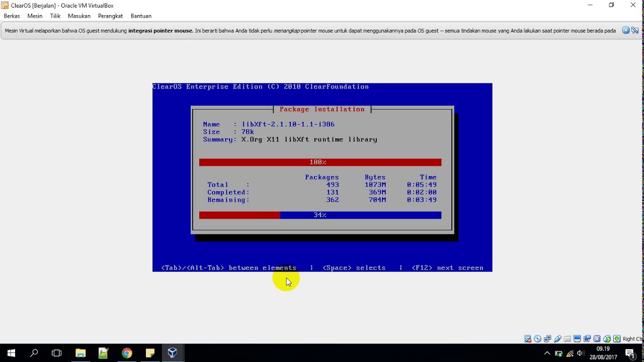Click total time value 0:05:49
This screenshot has height=362, width=644.
click(x=422, y=185)
